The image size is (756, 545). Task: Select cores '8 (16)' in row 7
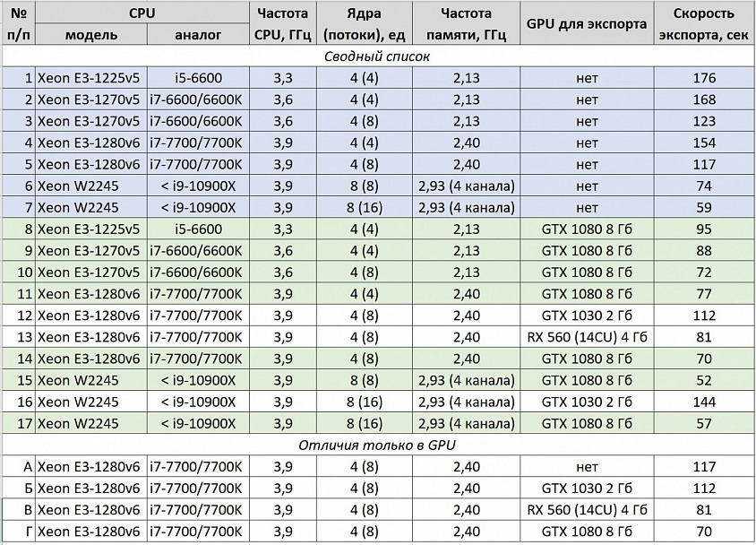pyautogui.click(x=365, y=207)
